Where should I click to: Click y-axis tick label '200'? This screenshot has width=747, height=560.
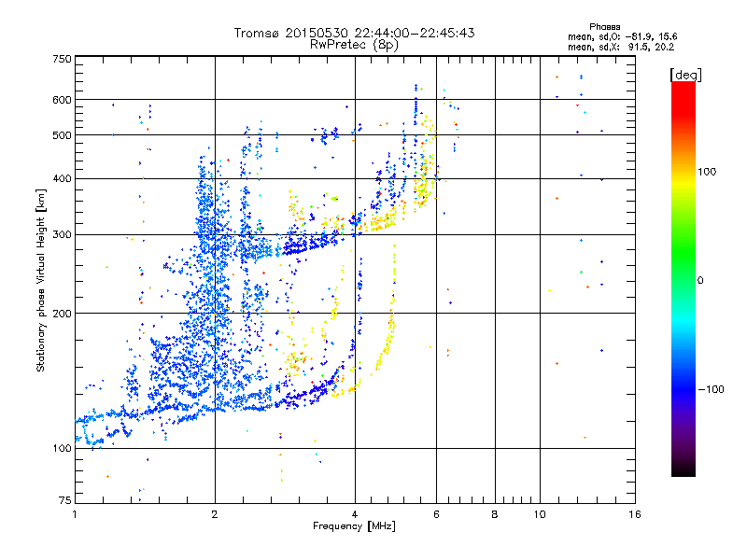tap(62, 314)
